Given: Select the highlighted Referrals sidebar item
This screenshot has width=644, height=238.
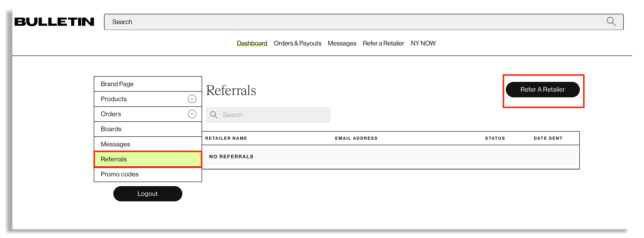Looking at the screenshot, I should (x=114, y=159).
